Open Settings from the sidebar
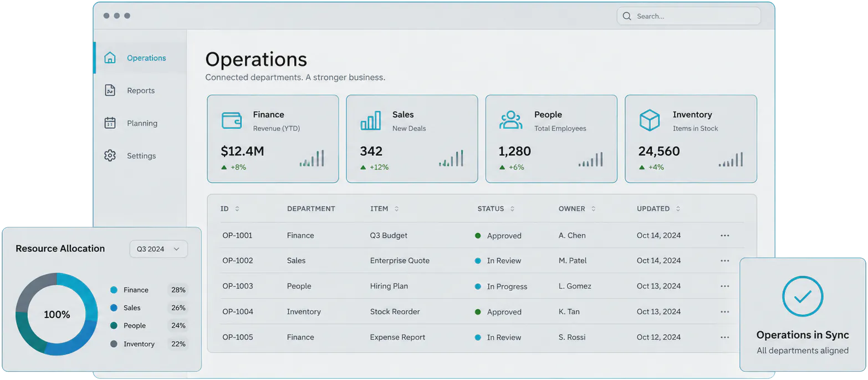The height and width of the screenshot is (380, 868). point(140,156)
